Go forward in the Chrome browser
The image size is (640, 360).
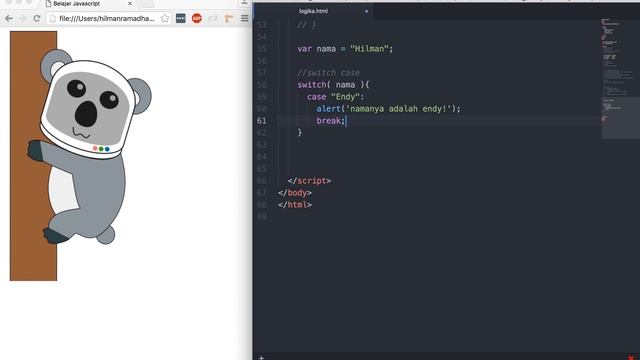pyautogui.click(x=22, y=18)
